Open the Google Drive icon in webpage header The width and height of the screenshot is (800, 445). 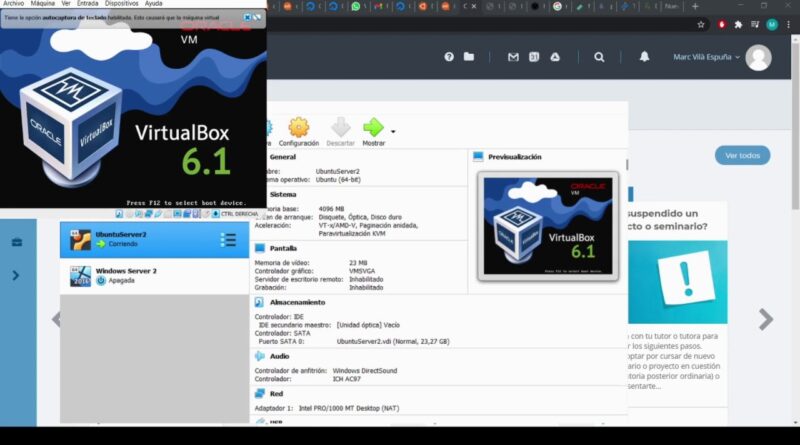point(555,57)
